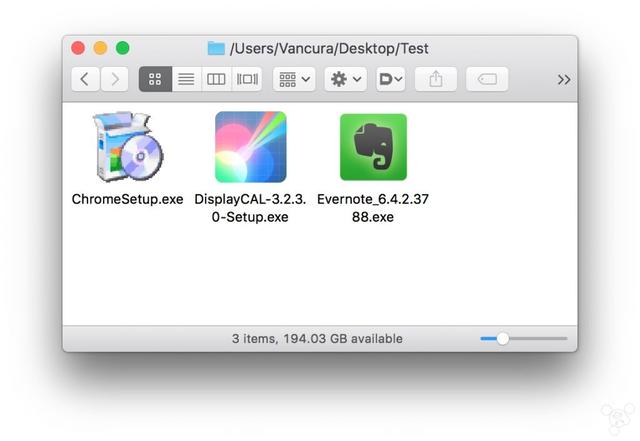
Task: Close the Finder window with red button
Action: coord(78,48)
